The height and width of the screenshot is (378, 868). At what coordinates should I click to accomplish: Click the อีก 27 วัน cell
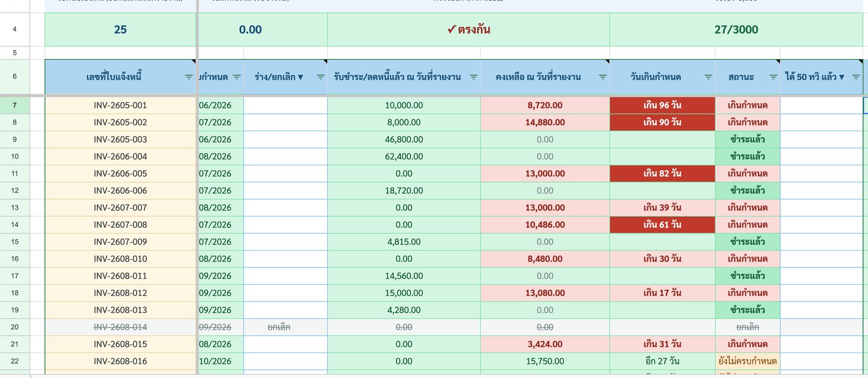tap(662, 361)
